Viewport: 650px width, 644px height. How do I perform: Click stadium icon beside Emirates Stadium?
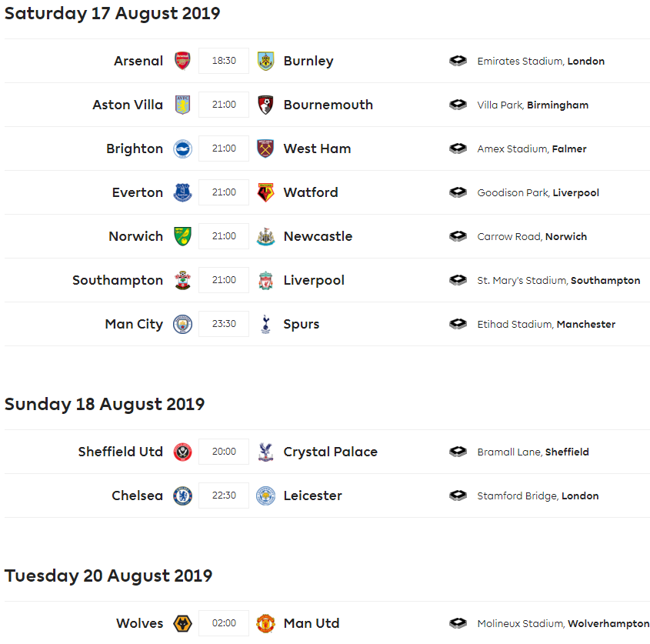pyautogui.click(x=458, y=61)
